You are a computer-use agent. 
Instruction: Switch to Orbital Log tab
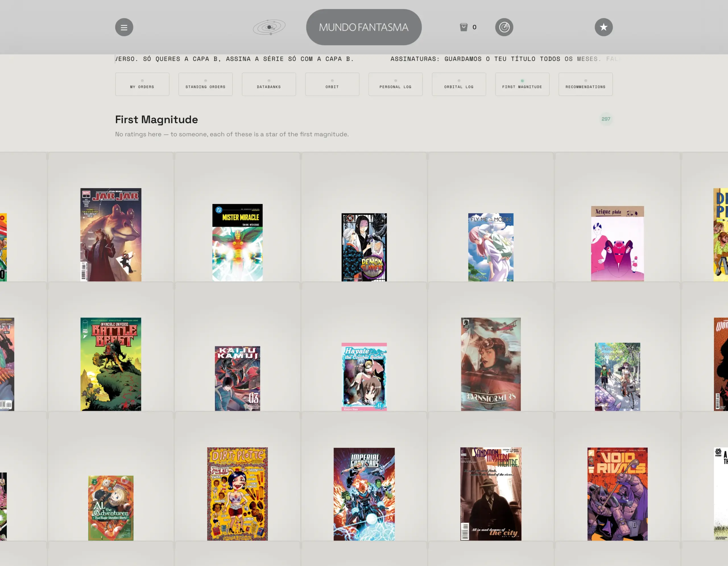(459, 84)
